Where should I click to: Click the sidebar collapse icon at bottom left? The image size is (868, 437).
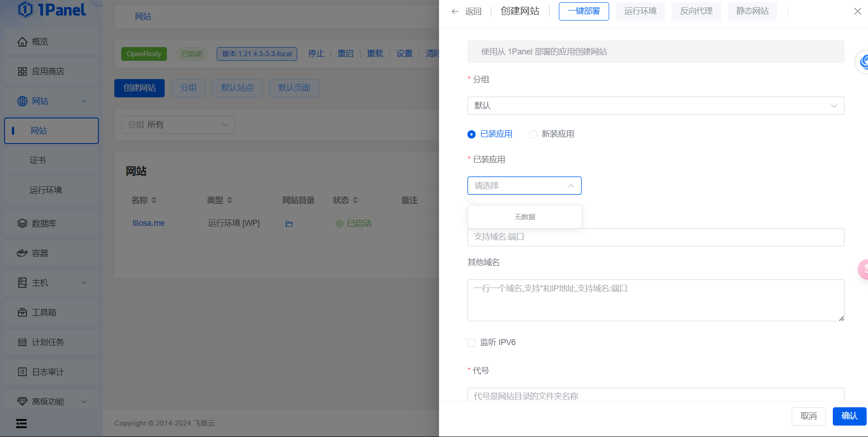pyautogui.click(x=21, y=423)
